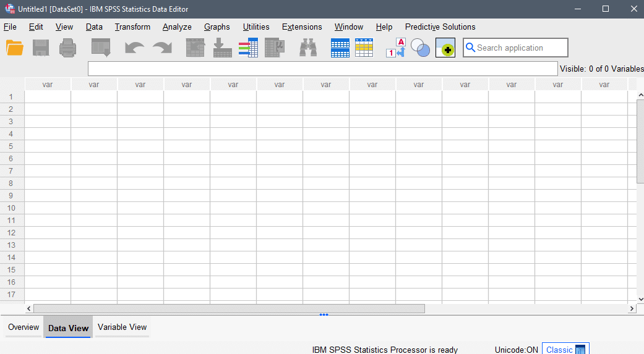Select row 16 header
Image resolution: width=644 pixels, height=354 pixels.
(x=11, y=282)
